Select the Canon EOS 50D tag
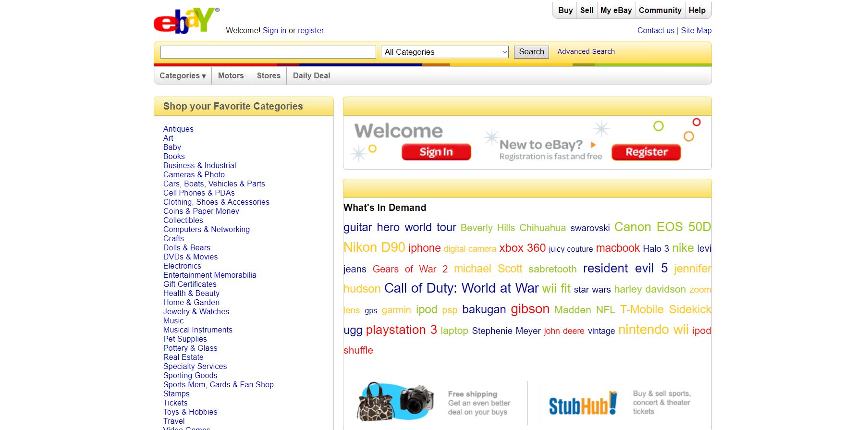 (x=662, y=227)
